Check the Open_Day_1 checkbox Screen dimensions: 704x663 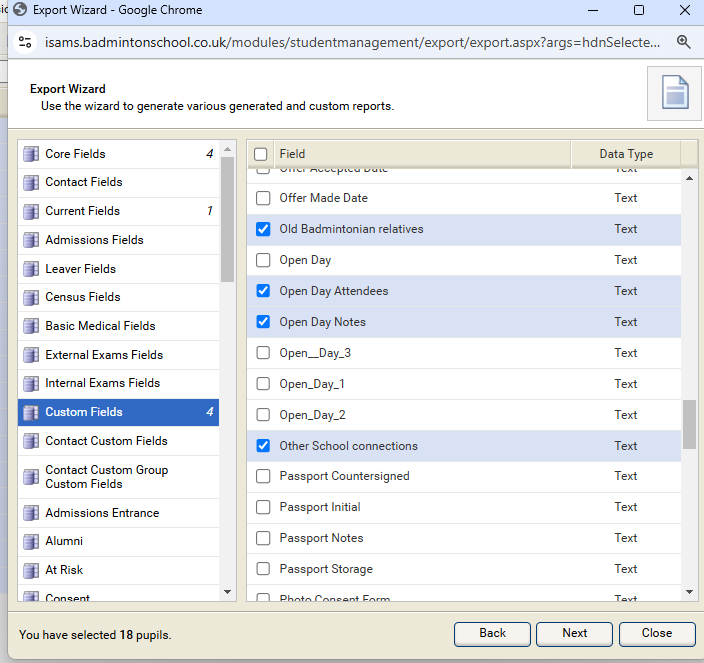(263, 384)
